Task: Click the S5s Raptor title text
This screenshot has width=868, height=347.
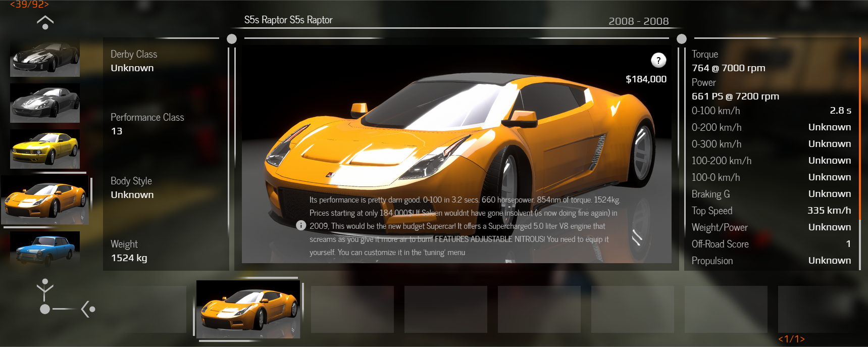Action: click(x=288, y=20)
